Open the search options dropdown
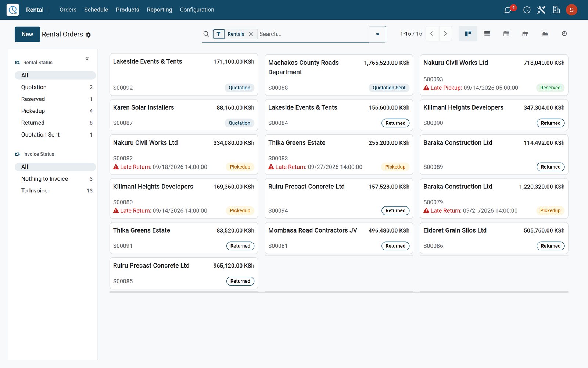The width and height of the screenshot is (588, 368). pyautogui.click(x=377, y=34)
